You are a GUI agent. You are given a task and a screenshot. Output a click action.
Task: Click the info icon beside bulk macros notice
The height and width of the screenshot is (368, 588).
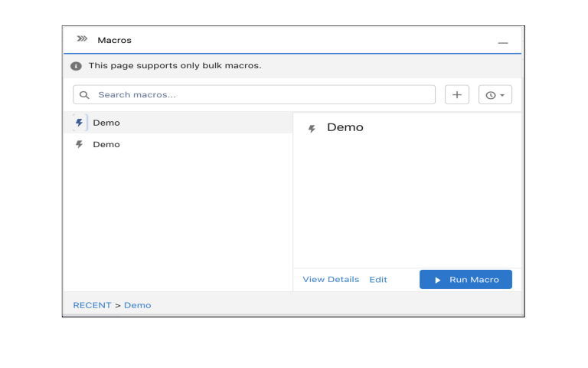coord(76,66)
